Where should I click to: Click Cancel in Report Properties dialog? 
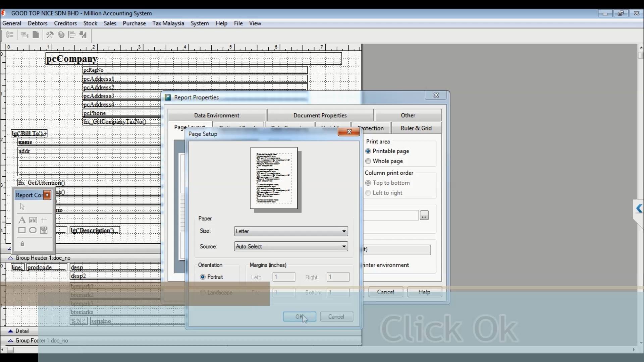[x=385, y=292]
